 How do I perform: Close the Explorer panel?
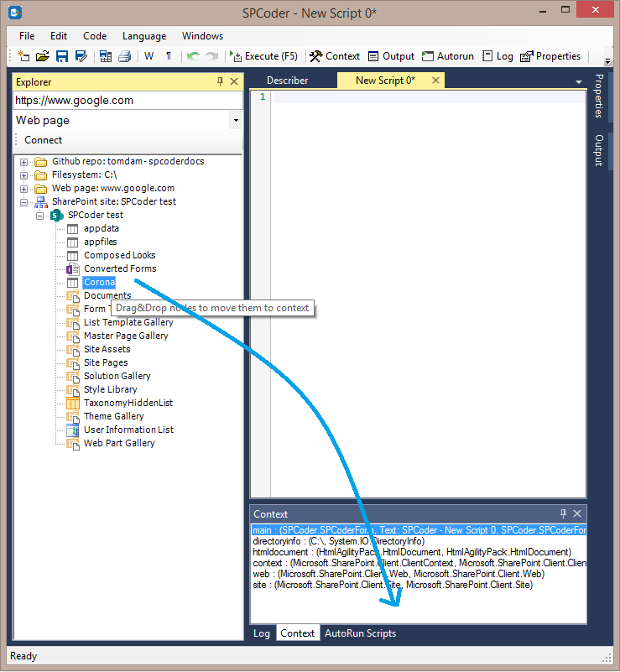coord(234,81)
